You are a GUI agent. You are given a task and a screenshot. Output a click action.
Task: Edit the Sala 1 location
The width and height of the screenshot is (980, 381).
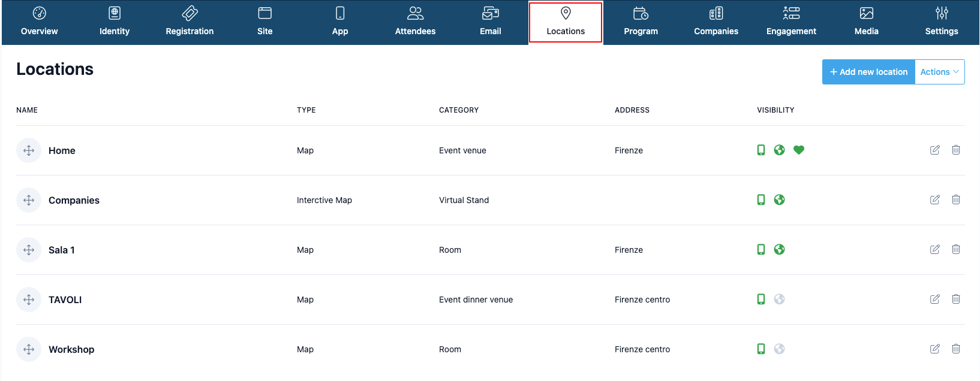(x=935, y=249)
